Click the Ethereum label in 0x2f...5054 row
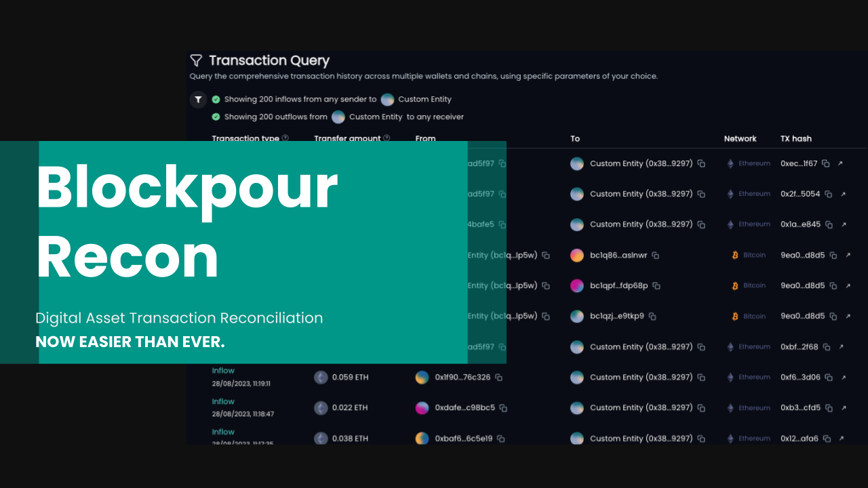868x488 pixels. pyautogui.click(x=754, y=194)
